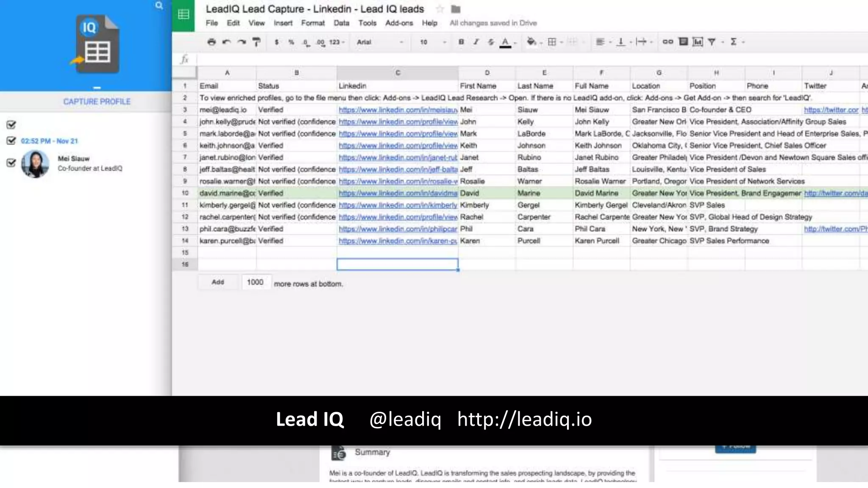Decrease decimal places

pos(306,42)
